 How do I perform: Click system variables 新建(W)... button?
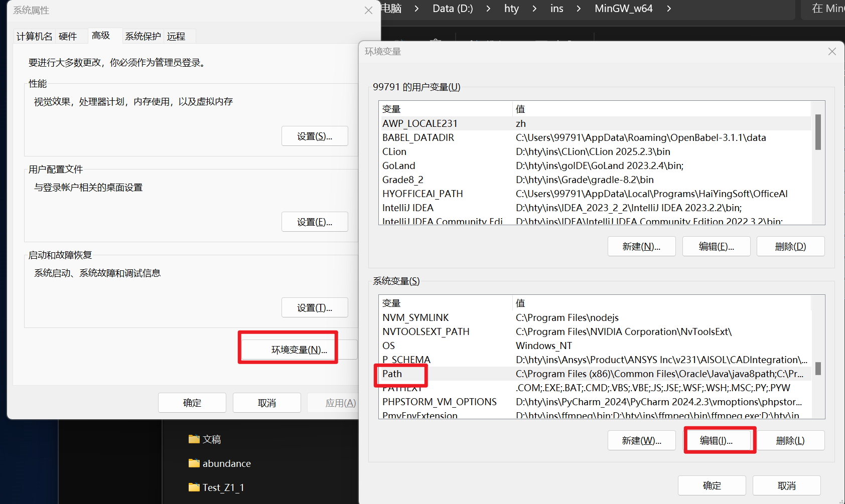pos(641,440)
